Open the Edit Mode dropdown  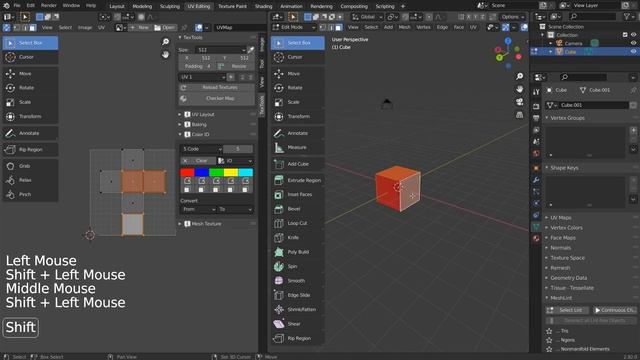(x=294, y=27)
